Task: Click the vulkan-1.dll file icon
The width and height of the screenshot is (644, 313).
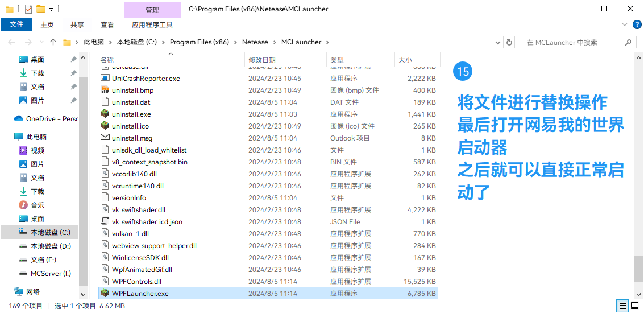Action: tap(105, 234)
